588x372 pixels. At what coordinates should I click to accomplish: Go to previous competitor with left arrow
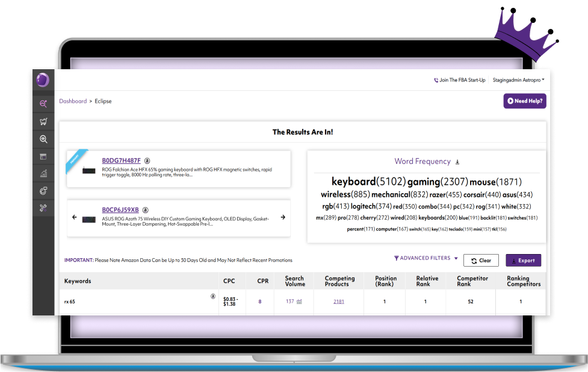[75, 217]
